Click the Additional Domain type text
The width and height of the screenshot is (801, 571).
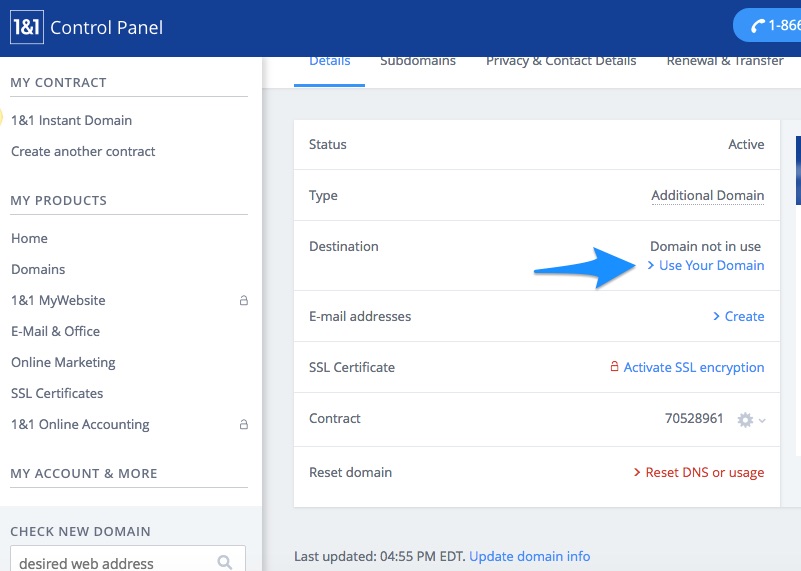(708, 196)
